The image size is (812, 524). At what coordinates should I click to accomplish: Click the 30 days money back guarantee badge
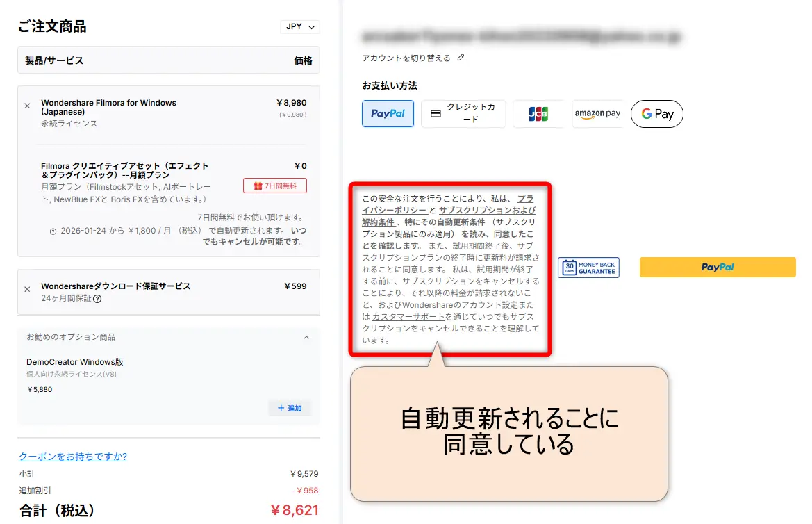coord(588,268)
